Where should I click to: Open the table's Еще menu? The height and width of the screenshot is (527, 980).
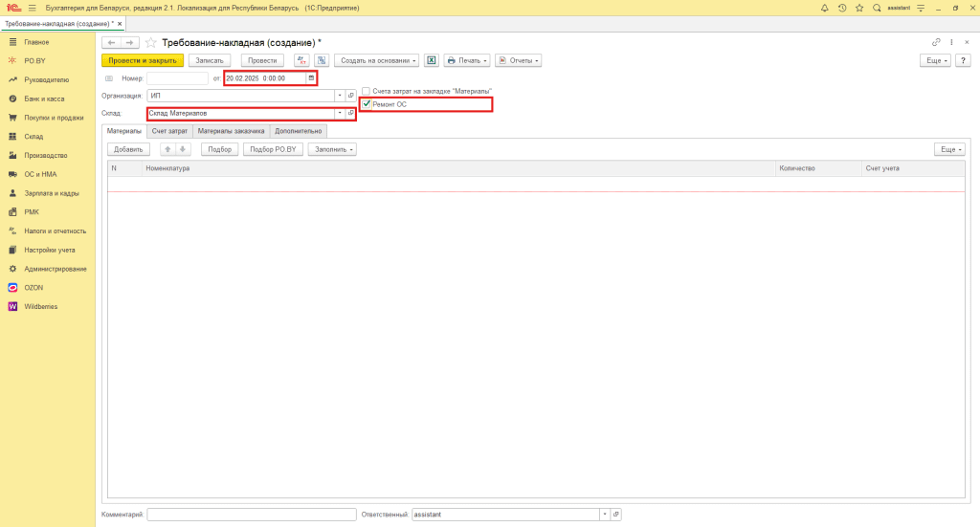coord(950,149)
